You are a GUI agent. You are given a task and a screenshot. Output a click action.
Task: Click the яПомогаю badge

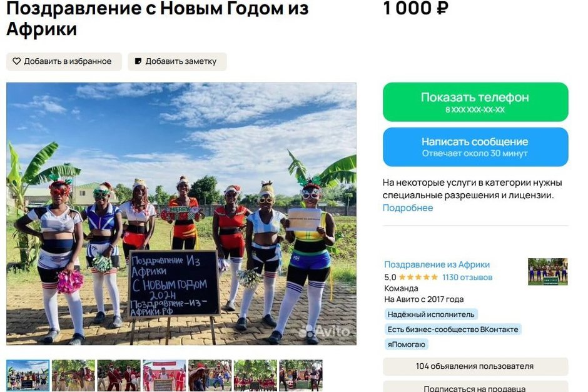(x=406, y=344)
